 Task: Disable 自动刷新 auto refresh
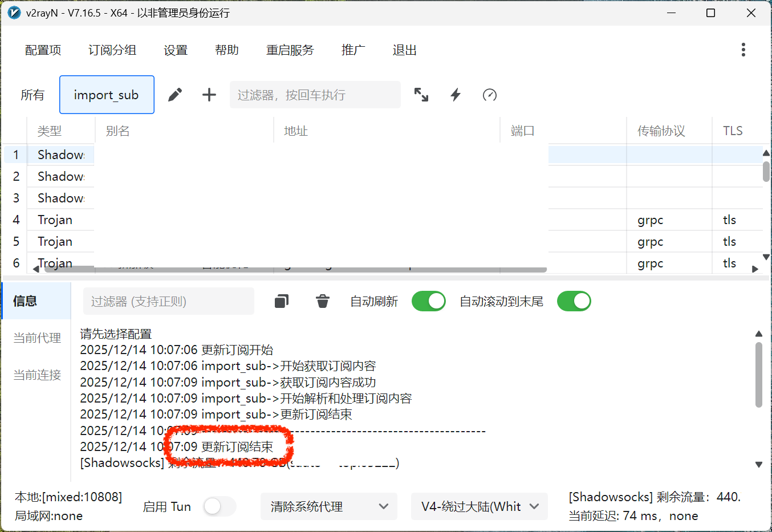(428, 301)
